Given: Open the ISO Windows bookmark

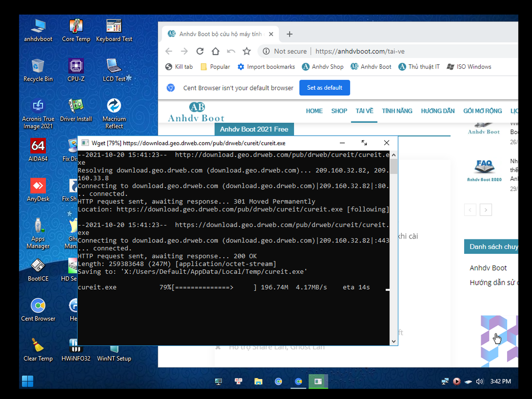Looking at the screenshot, I should pyautogui.click(x=469, y=67).
